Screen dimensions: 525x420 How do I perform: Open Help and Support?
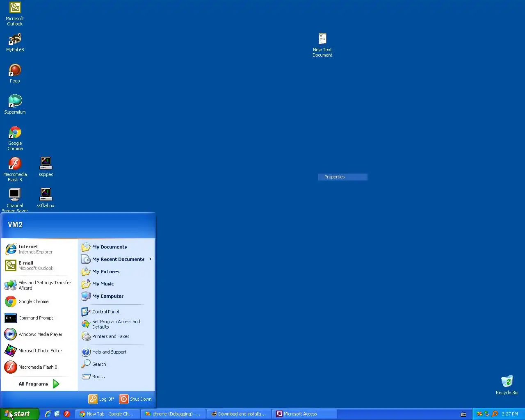coord(116,352)
